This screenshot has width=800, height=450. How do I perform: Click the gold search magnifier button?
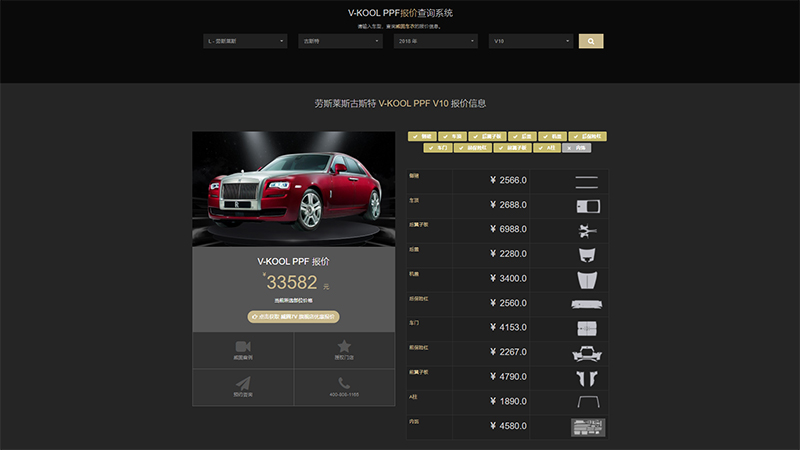tap(591, 41)
